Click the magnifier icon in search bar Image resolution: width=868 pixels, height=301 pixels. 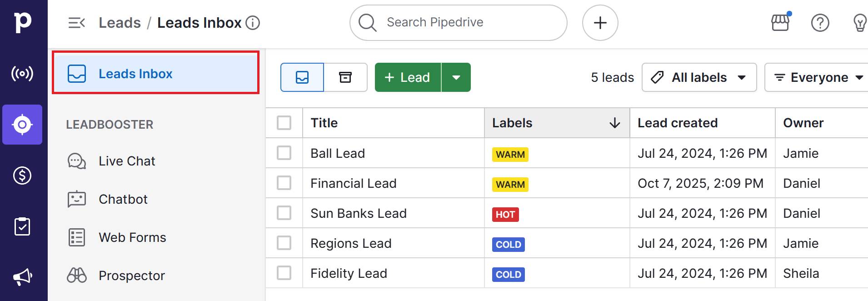367,22
